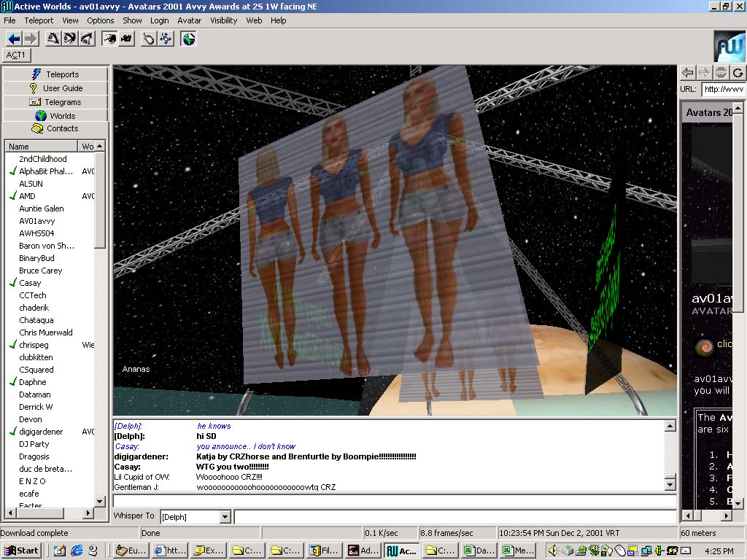Enable mouse movement mode icon
Viewport: 747px width, 560px height.
click(x=149, y=39)
